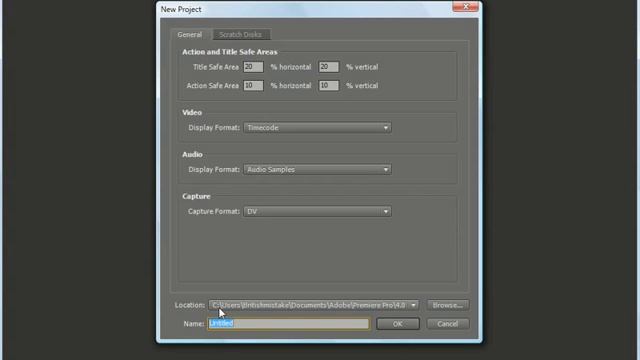
Task: Click the 'Action and Title Safe Areas' heading
Action: click(x=229, y=52)
